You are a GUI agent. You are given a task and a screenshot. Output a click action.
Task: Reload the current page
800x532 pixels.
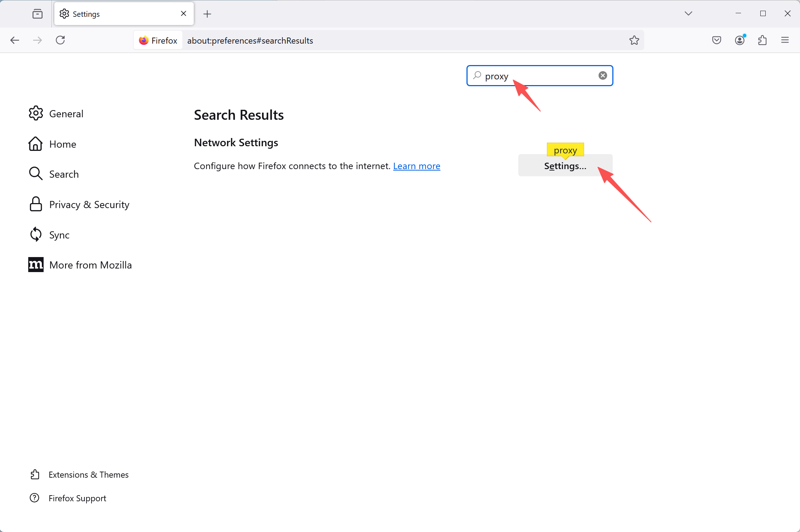tap(60, 40)
